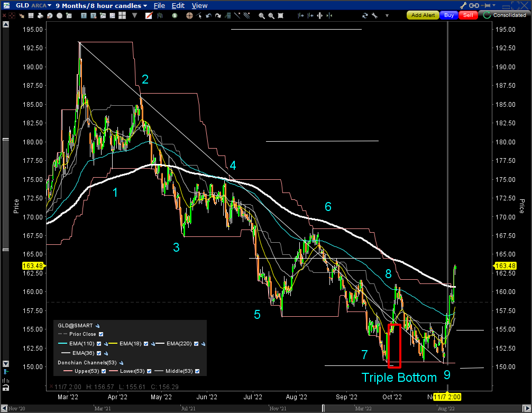Click the refresh chart arrows icon
532x413 pixels.
(365, 16)
